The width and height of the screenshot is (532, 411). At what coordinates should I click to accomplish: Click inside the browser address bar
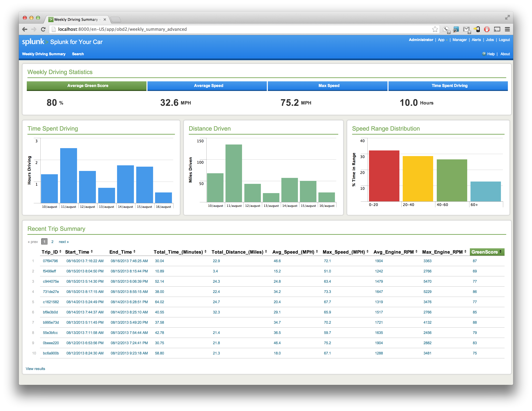coord(170,29)
